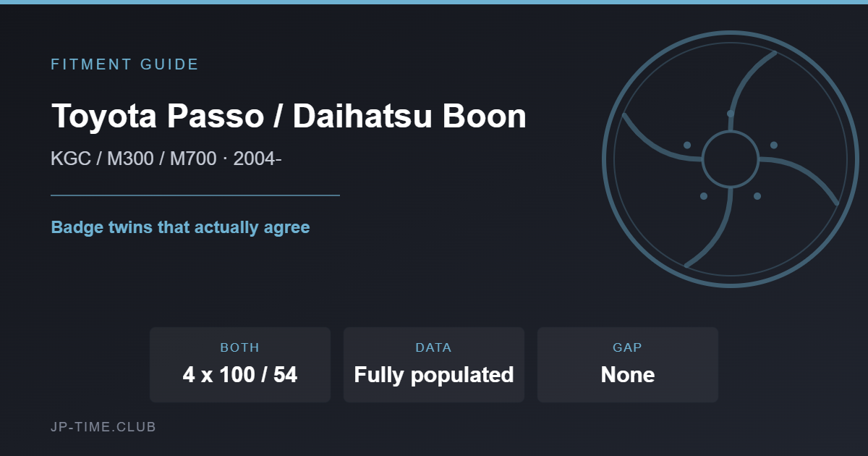Click the blue accent bar at top
This screenshot has width=868, height=456.
click(434, 2)
